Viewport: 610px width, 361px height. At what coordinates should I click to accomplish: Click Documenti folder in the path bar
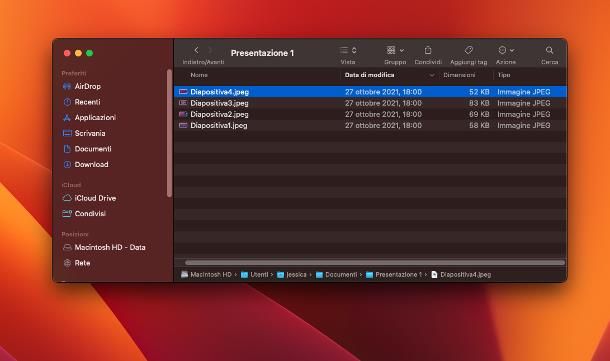(x=337, y=275)
